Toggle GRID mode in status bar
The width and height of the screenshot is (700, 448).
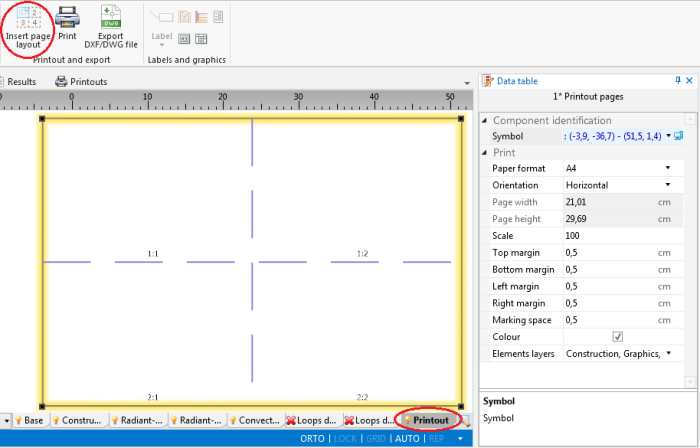376,439
